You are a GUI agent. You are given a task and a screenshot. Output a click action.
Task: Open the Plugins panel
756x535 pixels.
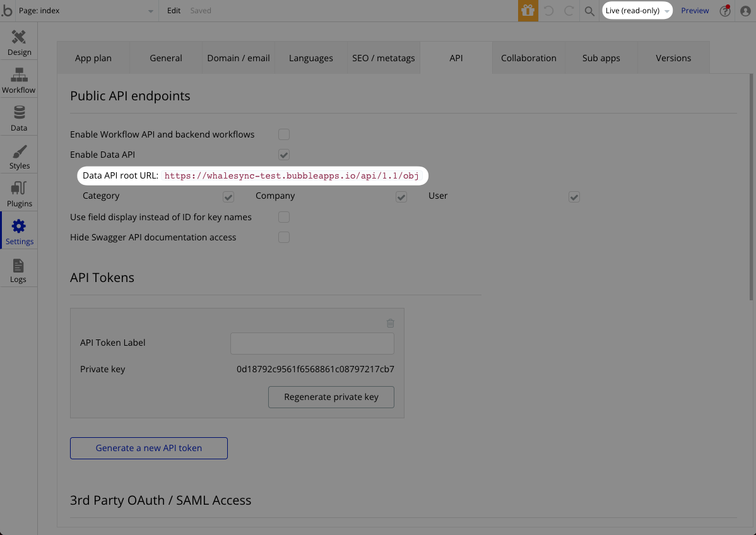19,192
